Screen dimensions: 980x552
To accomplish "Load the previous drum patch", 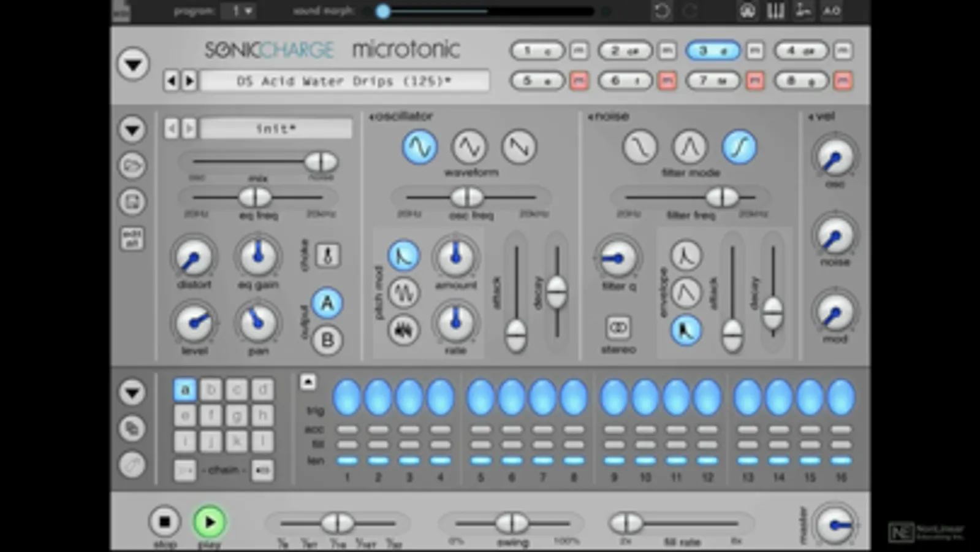I will (172, 129).
